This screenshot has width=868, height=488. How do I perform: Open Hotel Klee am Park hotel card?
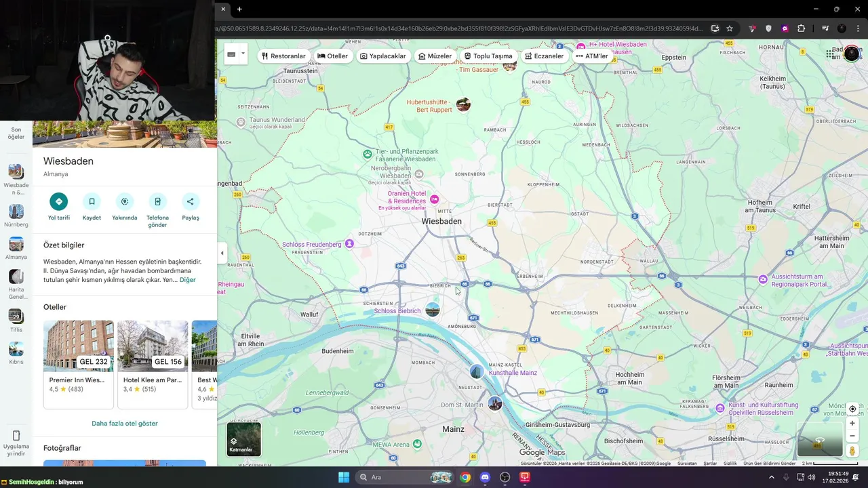(153, 365)
